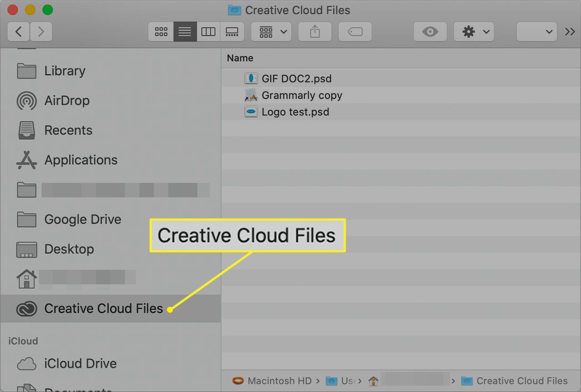Click the Edit Tags toolbar button
The image size is (581, 392).
tap(355, 32)
